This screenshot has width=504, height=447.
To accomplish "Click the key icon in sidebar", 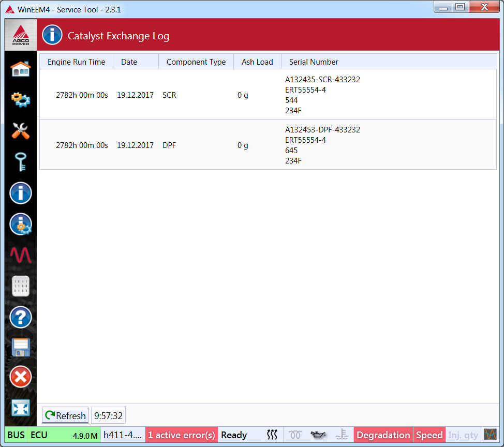I will [21, 161].
